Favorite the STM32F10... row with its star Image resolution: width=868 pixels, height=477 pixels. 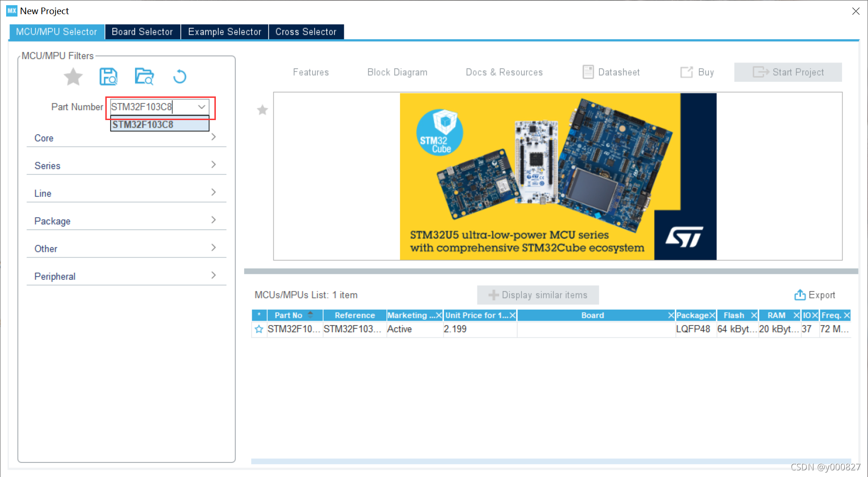tap(259, 329)
